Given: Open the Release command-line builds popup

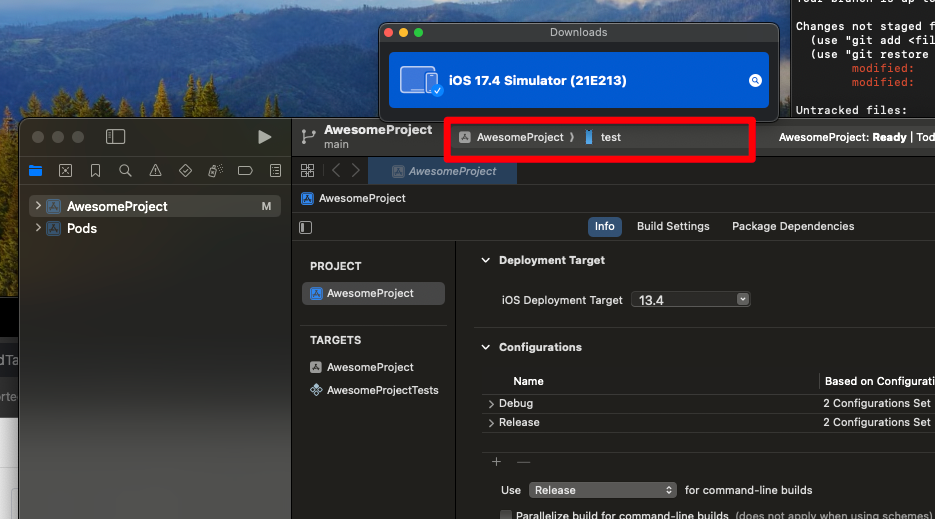Looking at the screenshot, I should (603, 490).
